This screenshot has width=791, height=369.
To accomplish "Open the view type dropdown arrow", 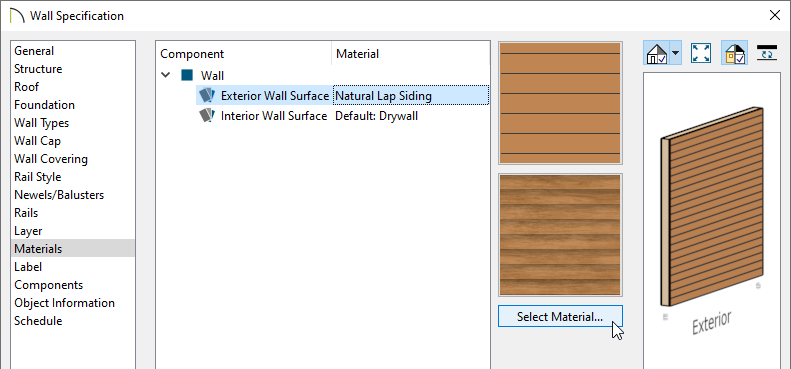I will click(675, 53).
